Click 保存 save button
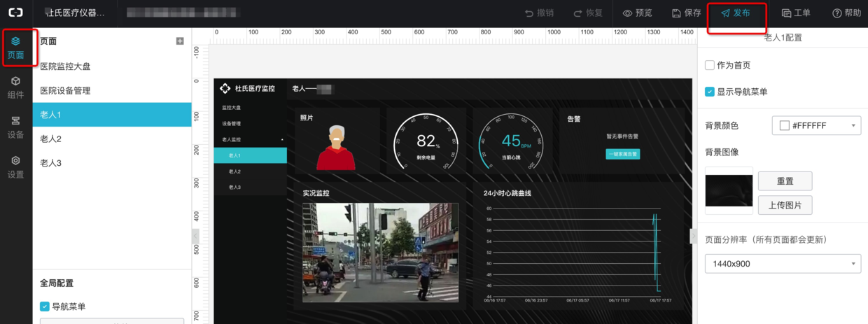Viewport: 868px width, 324px height. (x=686, y=13)
